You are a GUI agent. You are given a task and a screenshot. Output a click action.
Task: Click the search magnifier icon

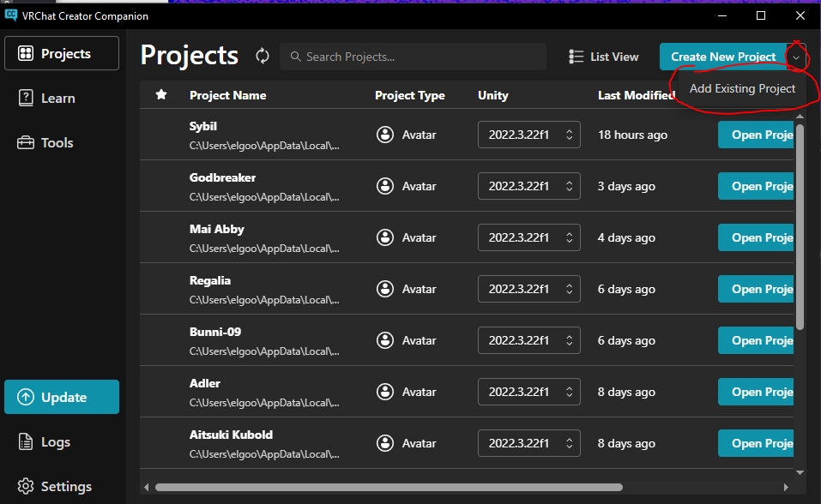[295, 57]
